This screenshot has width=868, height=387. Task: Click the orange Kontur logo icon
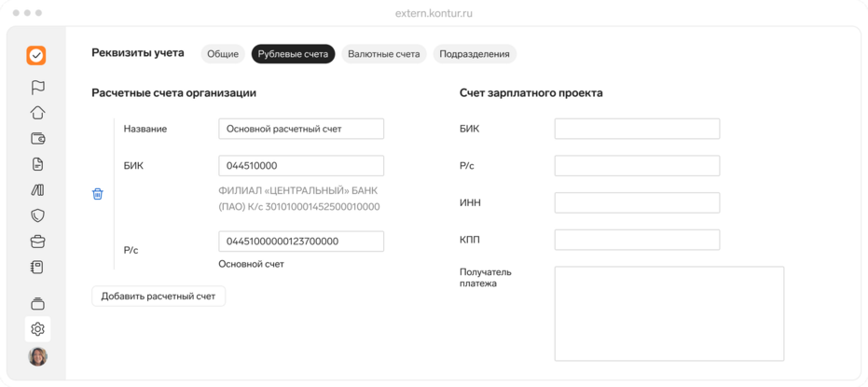pyautogui.click(x=36, y=56)
